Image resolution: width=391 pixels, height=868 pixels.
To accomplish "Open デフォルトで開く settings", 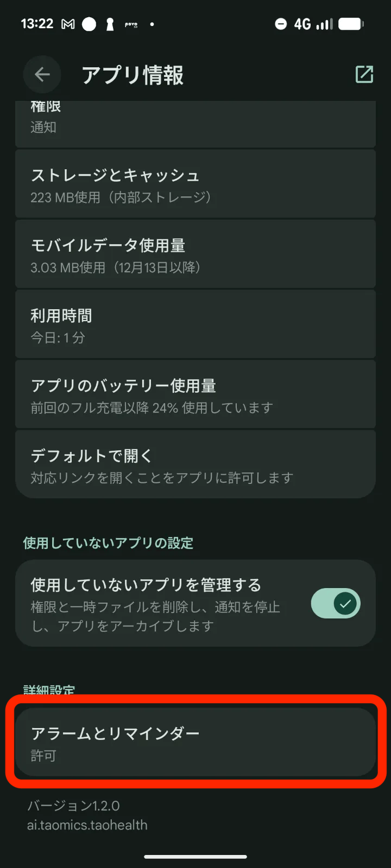I will tap(195, 464).
